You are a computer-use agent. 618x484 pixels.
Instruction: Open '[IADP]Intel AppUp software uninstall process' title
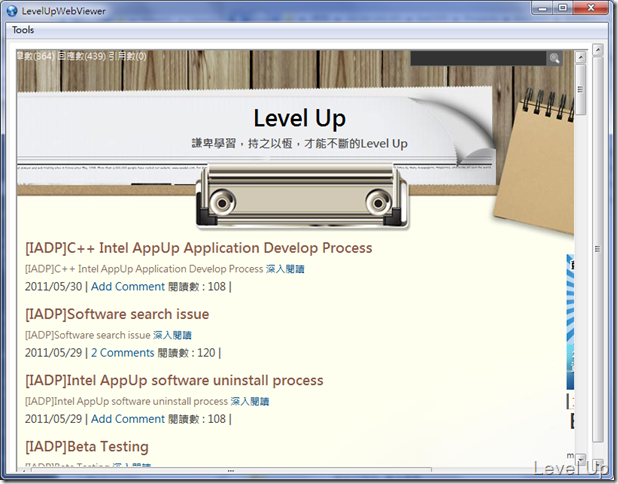click(x=174, y=380)
